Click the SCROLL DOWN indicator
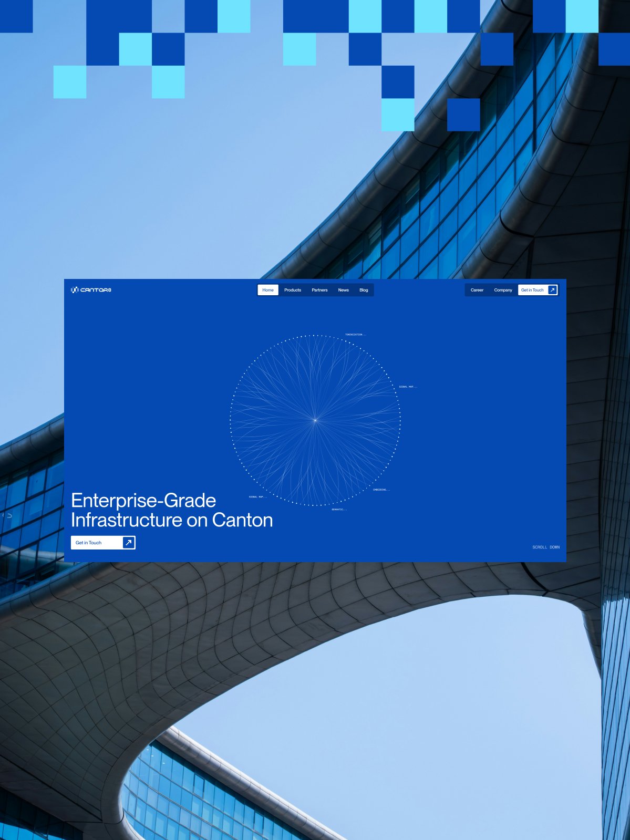Screen dimensions: 630x840 click(546, 547)
